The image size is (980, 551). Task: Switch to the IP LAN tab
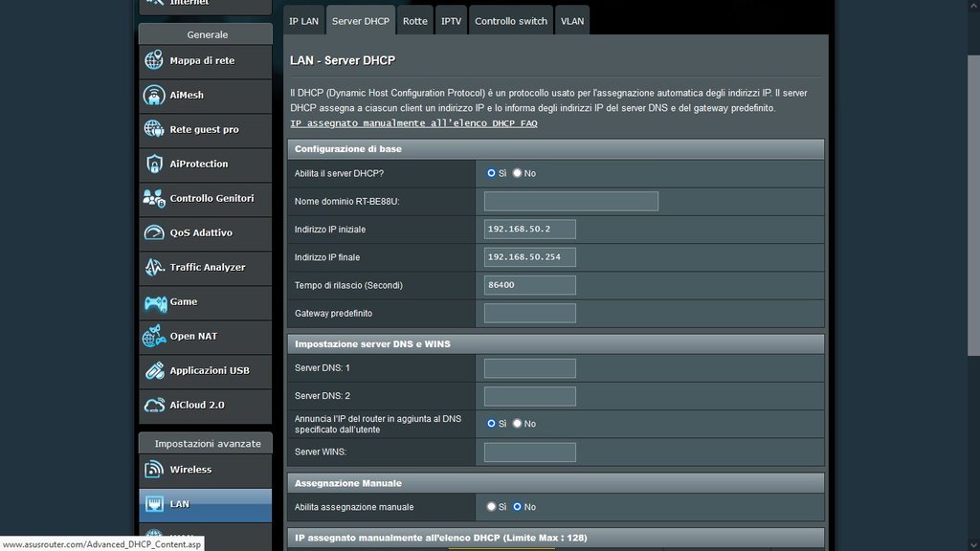coord(303,21)
